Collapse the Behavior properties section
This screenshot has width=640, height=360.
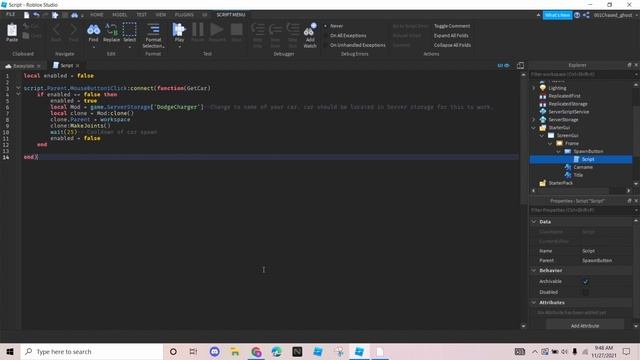tap(533, 270)
